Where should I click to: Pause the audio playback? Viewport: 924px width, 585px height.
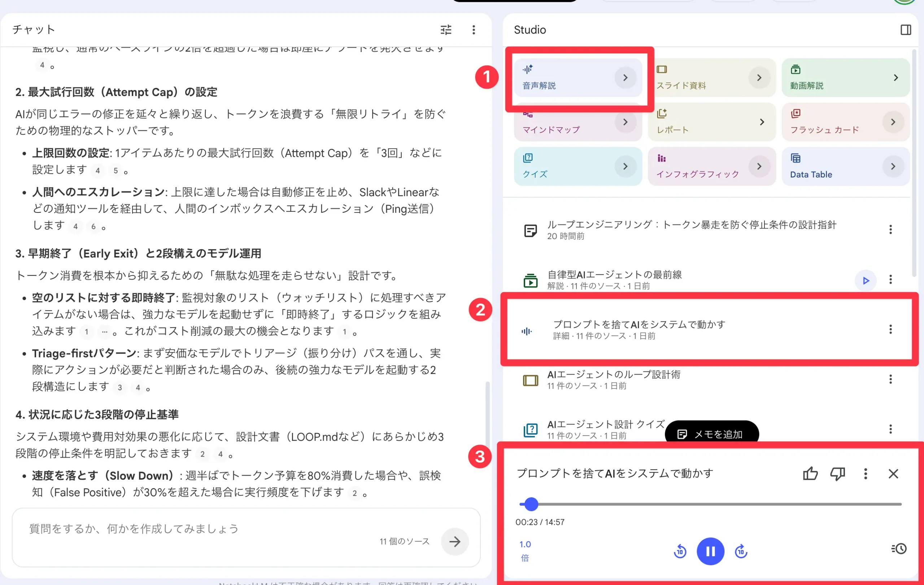[710, 551]
